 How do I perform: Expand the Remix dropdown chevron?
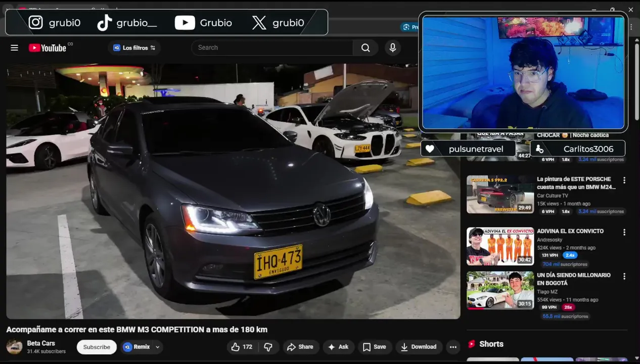[x=157, y=347]
